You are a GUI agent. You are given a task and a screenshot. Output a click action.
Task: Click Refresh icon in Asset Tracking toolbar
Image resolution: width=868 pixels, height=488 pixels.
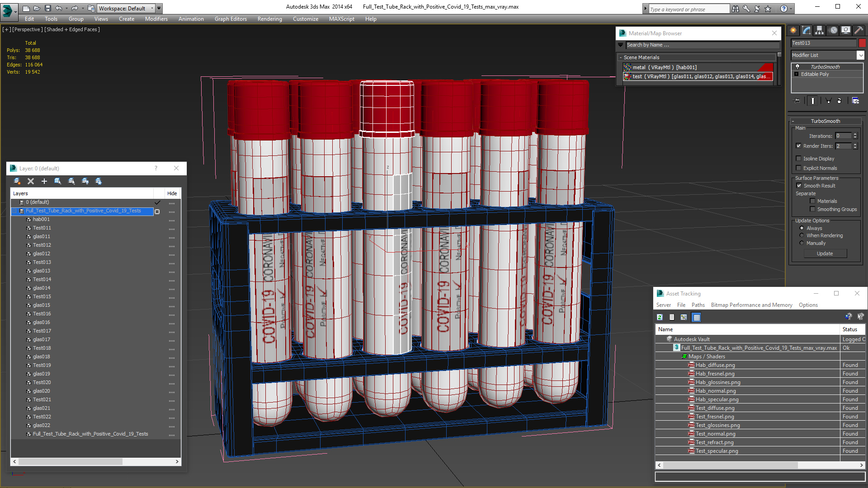tap(660, 317)
